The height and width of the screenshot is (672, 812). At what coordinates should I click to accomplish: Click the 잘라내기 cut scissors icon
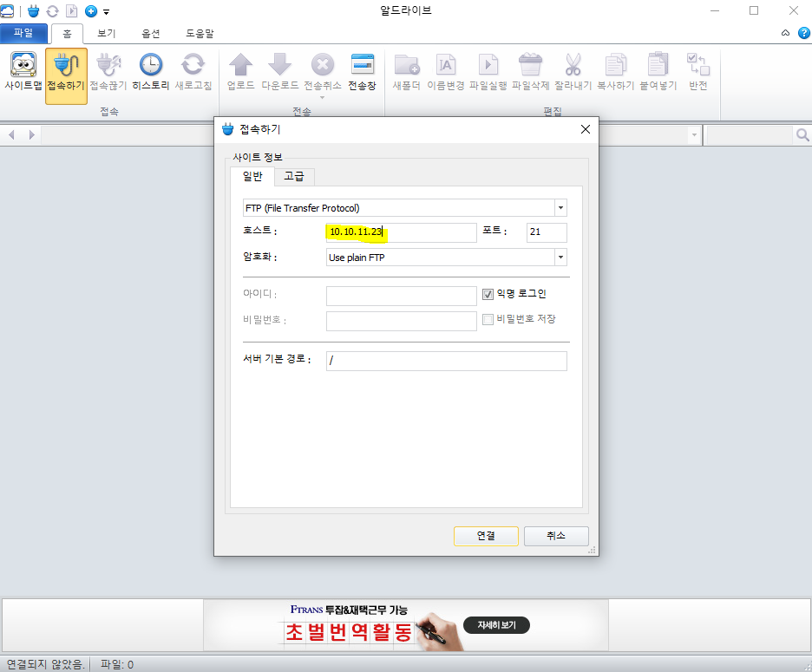(573, 72)
